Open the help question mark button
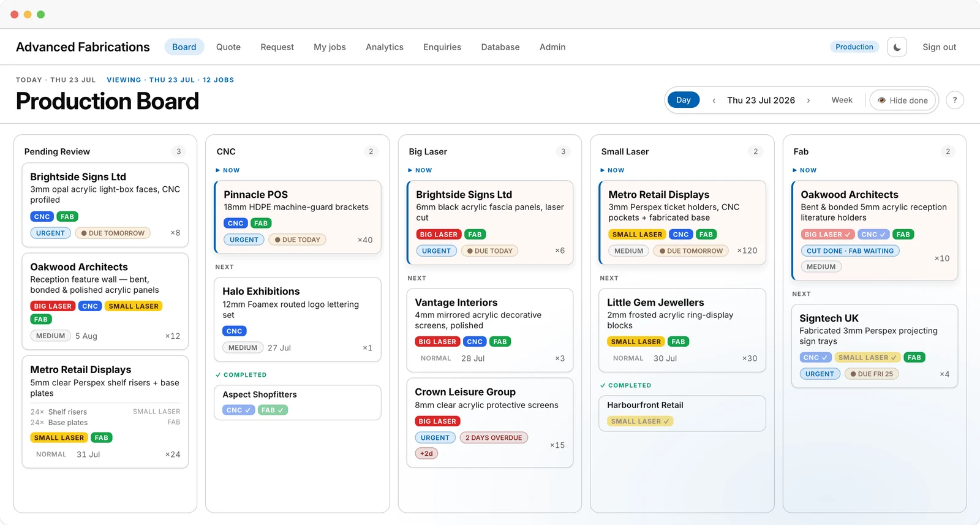Screen dimensions: 980x525 point(954,100)
